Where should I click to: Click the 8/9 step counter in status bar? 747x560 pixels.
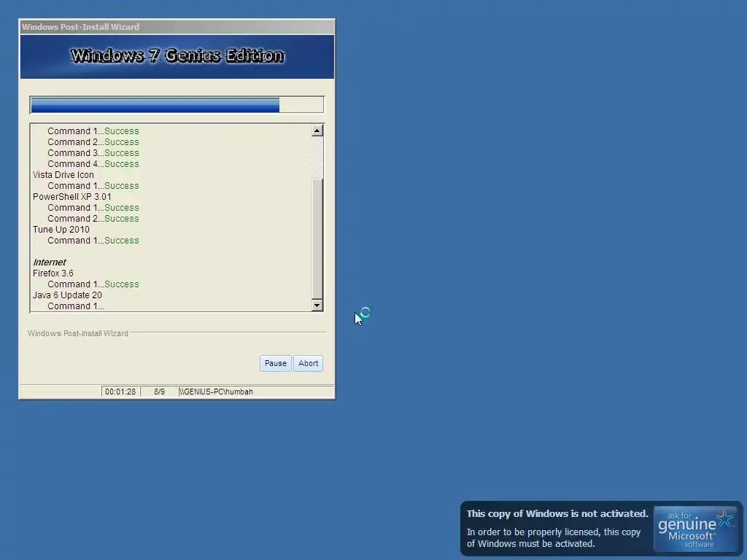tap(159, 392)
